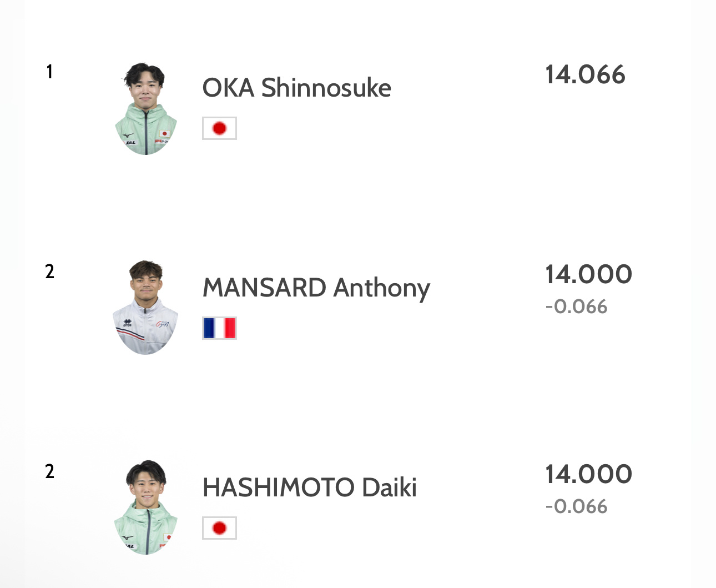Open MANSARD Anthony's profile by name
The width and height of the screenshot is (716, 588).
click(x=316, y=288)
